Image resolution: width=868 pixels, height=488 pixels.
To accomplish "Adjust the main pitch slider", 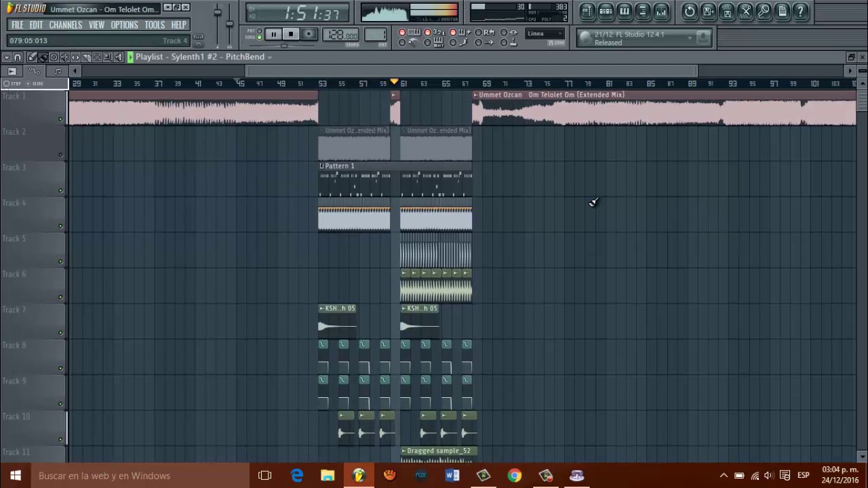I will (230, 24).
